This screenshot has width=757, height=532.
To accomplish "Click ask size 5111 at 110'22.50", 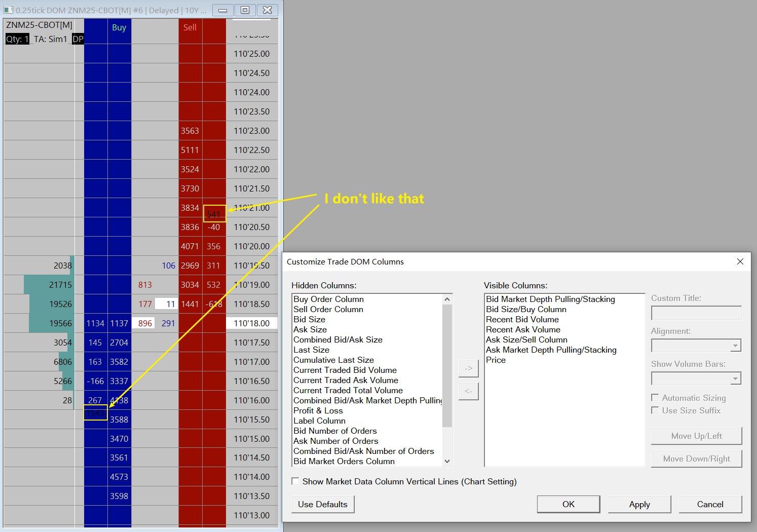I will tap(190, 150).
